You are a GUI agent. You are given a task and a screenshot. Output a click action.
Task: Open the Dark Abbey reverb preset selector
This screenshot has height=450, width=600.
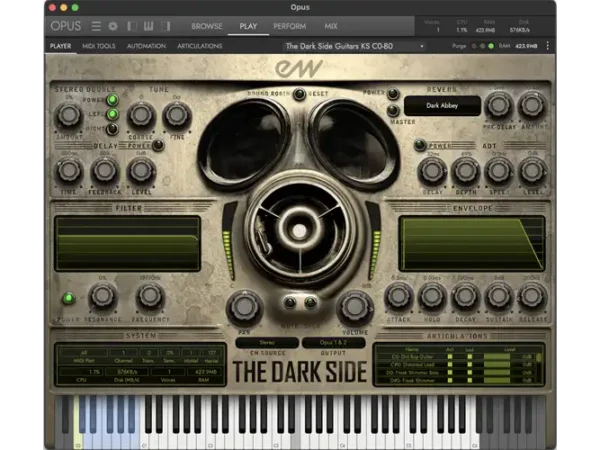(x=442, y=106)
